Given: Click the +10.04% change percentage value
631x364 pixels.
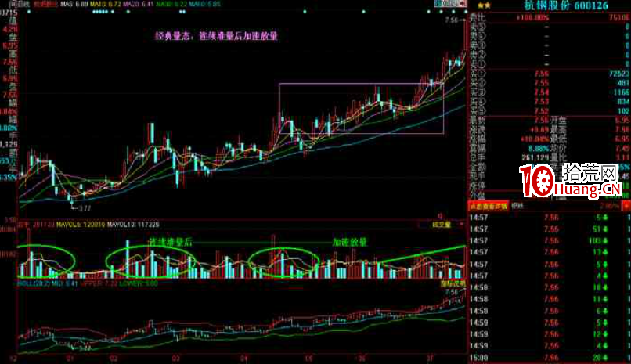Looking at the screenshot, I should 534,139.
